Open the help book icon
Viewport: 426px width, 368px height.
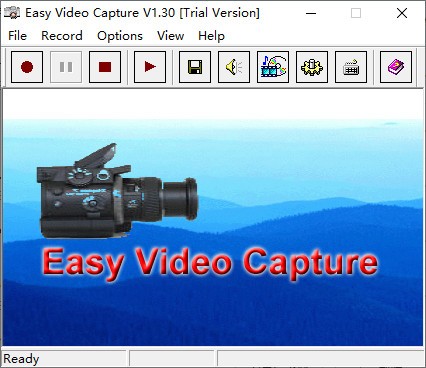(x=396, y=67)
